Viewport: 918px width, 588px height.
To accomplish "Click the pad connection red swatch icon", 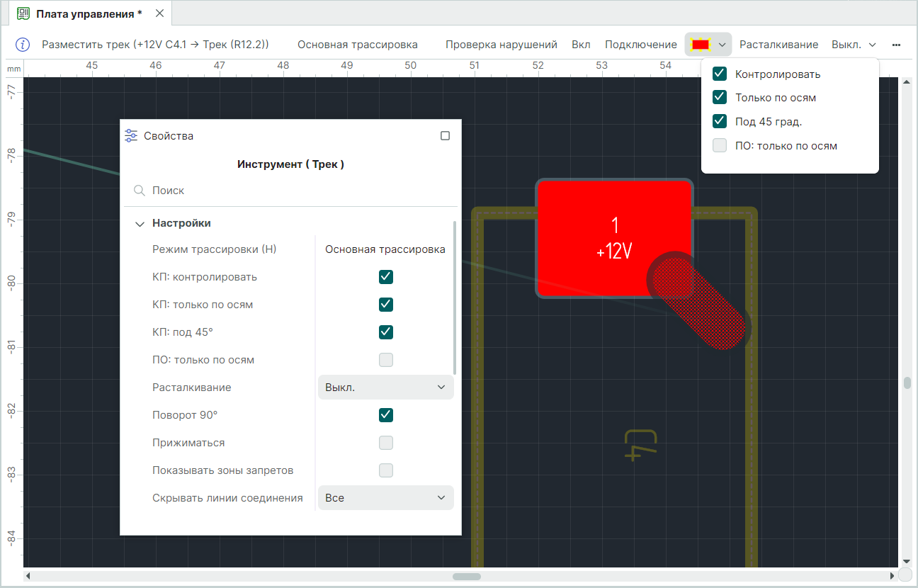I will coord(701,45).
